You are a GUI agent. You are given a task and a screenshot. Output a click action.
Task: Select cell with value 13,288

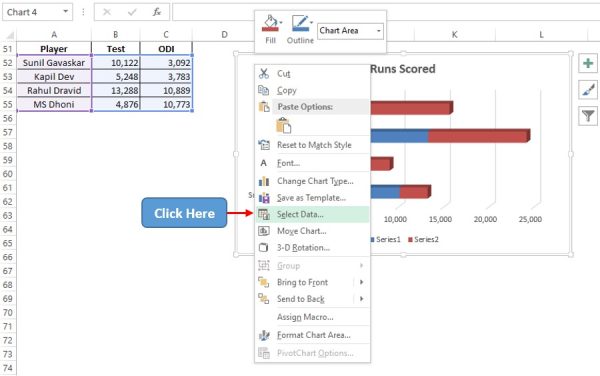point(116,91)
